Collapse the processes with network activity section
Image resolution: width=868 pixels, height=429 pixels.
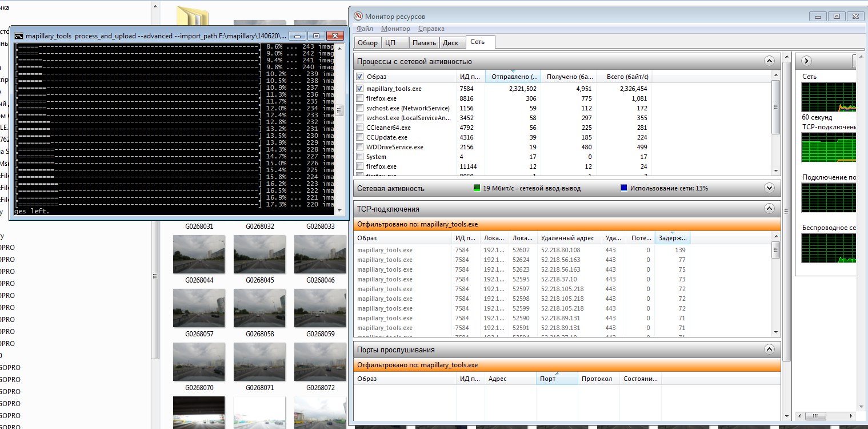(x=769, y=61)
